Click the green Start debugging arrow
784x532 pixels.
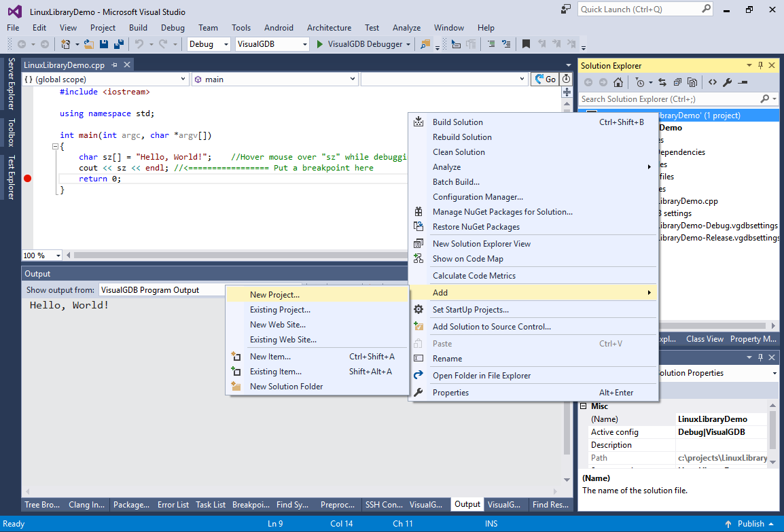click(320, 44)
